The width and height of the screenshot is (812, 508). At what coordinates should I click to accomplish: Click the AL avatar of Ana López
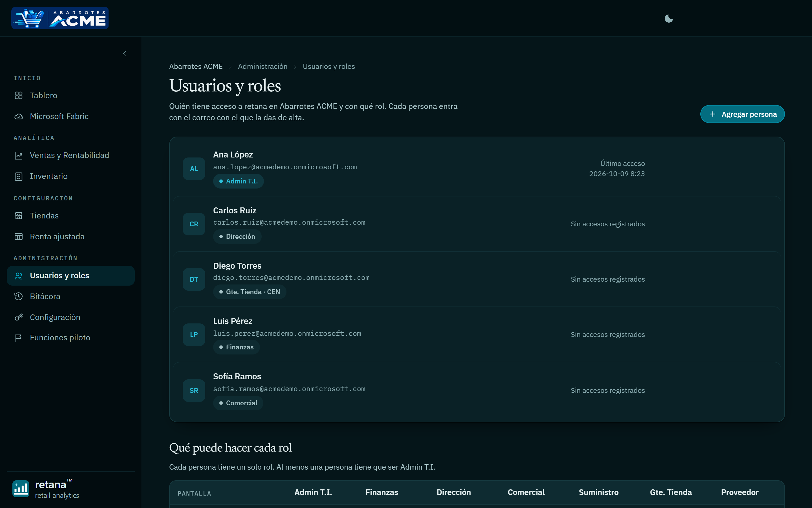[194, 169]
